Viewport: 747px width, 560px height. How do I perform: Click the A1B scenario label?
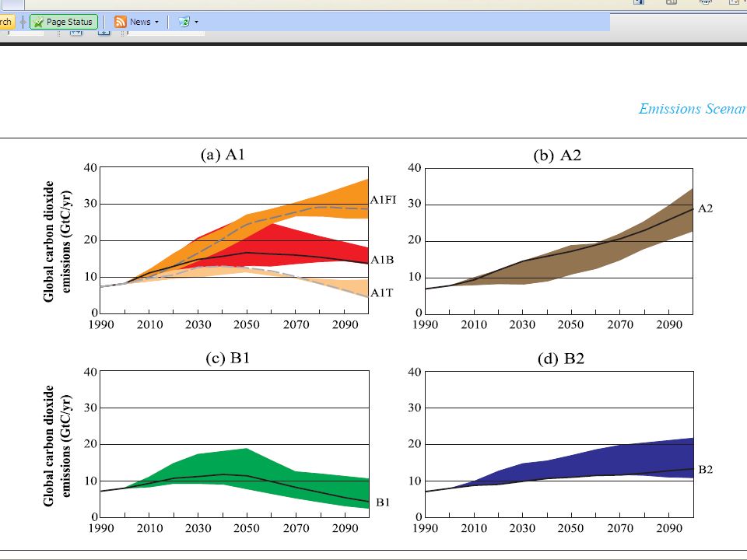pos(382,260)
